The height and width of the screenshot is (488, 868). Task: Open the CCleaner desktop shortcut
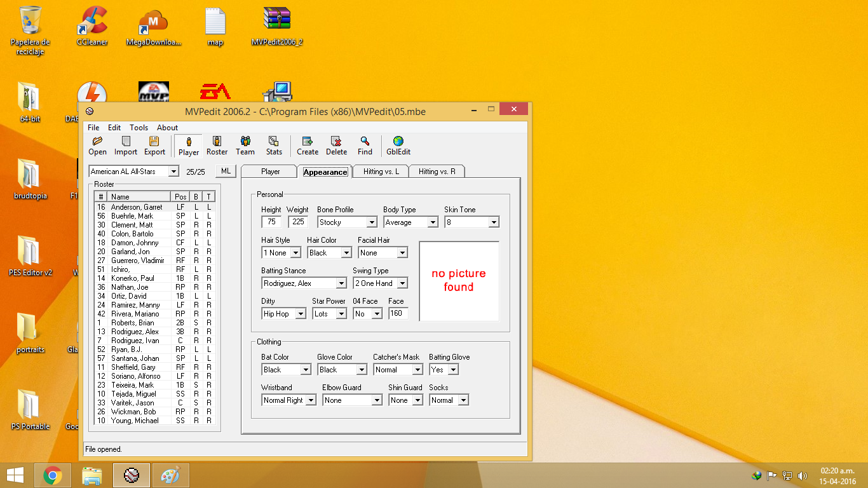pos(92,26)
